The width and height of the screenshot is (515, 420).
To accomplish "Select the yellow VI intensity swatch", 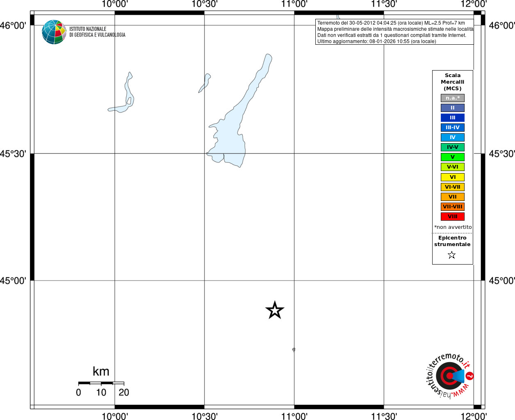I will click(x=453, y=177).
